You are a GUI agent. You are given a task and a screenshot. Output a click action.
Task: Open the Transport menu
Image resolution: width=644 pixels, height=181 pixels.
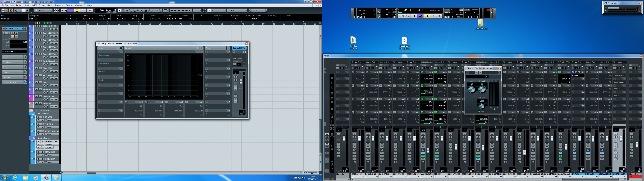click(x=59, y=5)
